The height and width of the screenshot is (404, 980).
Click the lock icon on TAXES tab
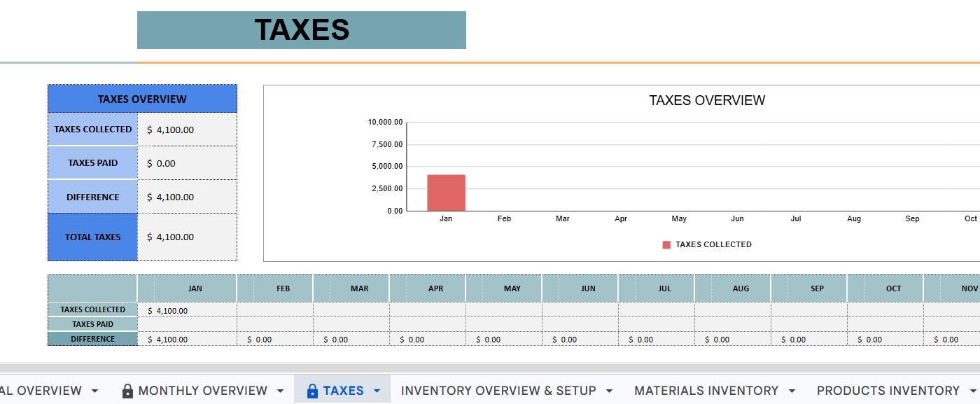tap(313, 391)
